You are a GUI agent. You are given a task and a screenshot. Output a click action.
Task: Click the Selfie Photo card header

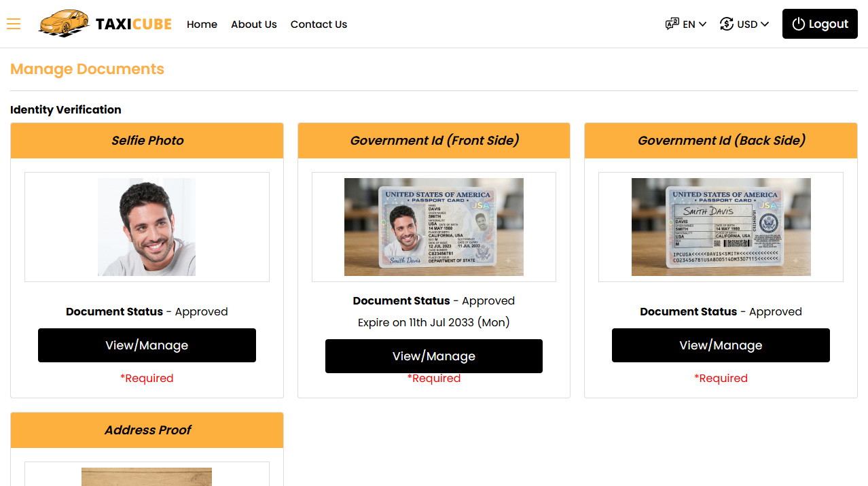pos(147,141)
